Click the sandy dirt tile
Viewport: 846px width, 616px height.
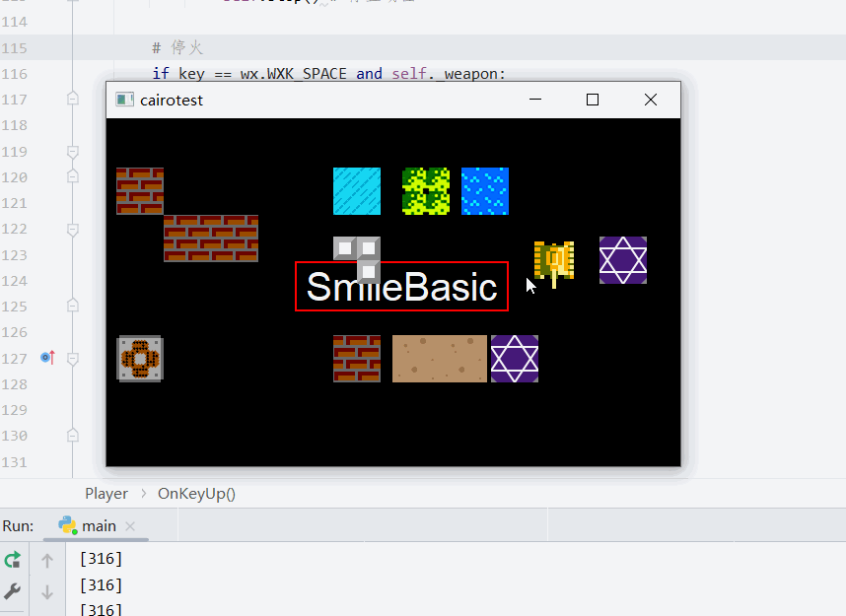tap(439, 359)
